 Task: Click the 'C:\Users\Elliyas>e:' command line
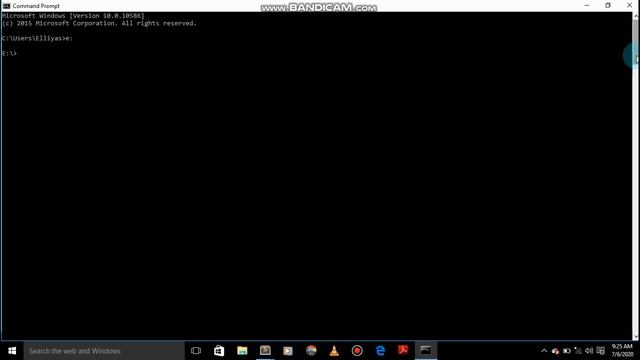click(x=37, y=38)
